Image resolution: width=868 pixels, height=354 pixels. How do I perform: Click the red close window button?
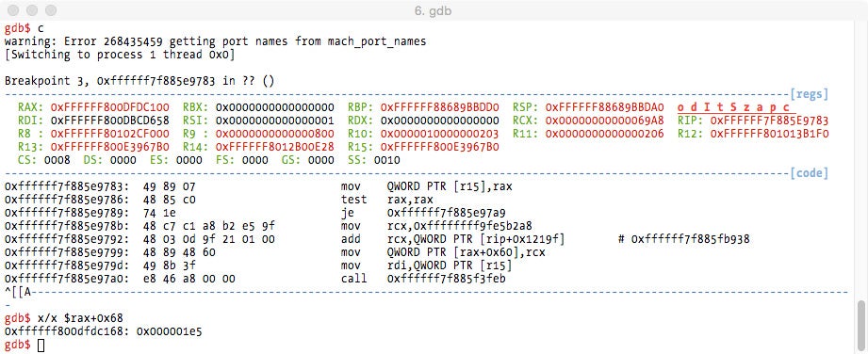(x=14, y=10)
